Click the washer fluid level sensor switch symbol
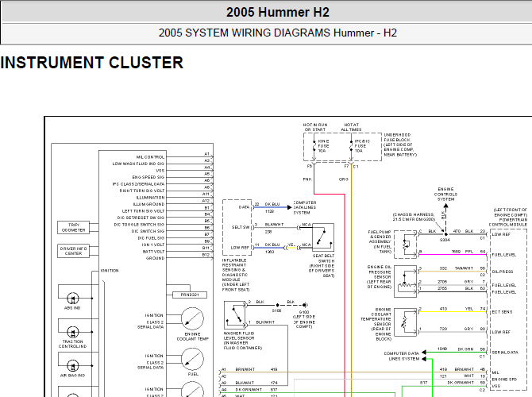 235,315
